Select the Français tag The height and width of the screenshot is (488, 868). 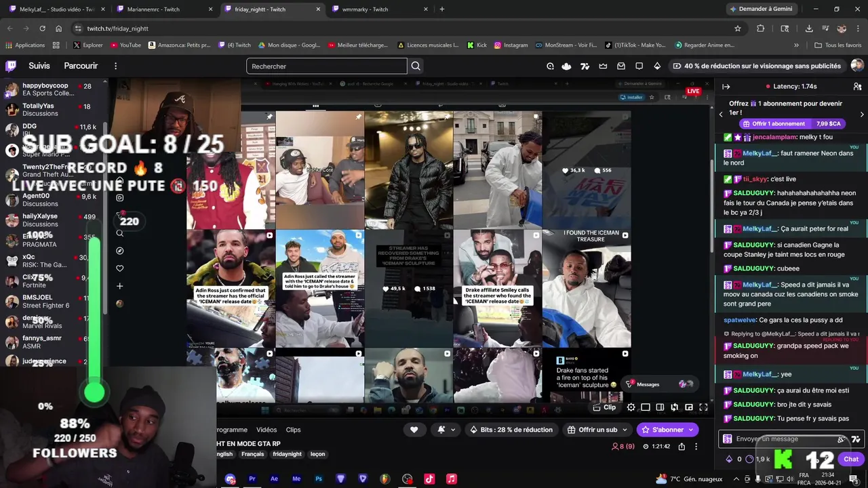coord(252,454)
